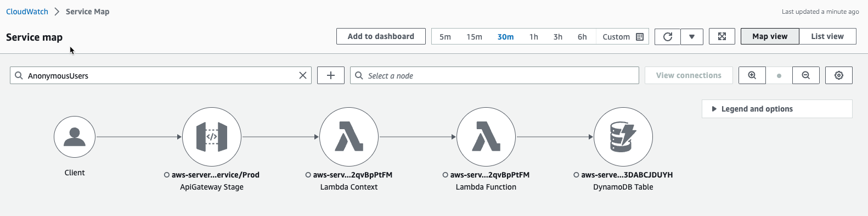The width and height of the screenshot is (868, 216).
Task: Expand Legend and options panel
Action: point(777,109)
